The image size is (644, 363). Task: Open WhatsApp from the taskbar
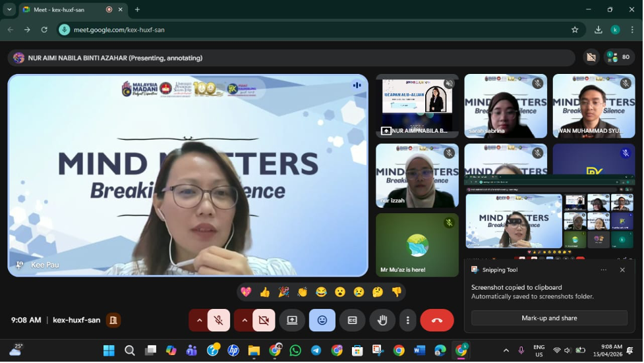tap(295, 350)
